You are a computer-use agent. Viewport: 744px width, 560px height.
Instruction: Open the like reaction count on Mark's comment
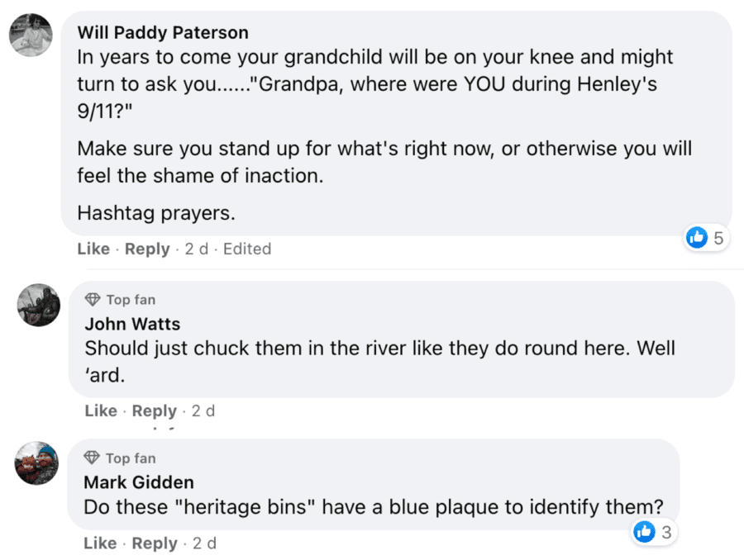(653, 532)
